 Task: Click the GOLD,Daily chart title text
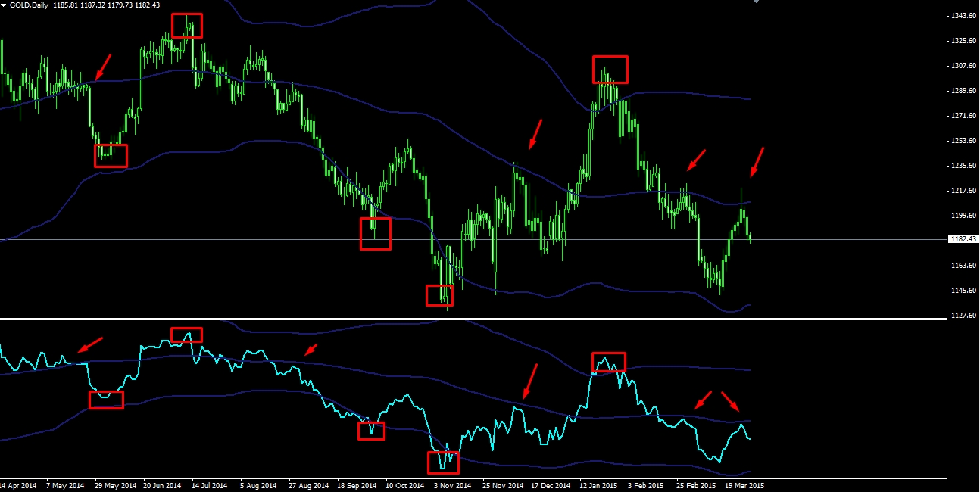coord(29,5)
